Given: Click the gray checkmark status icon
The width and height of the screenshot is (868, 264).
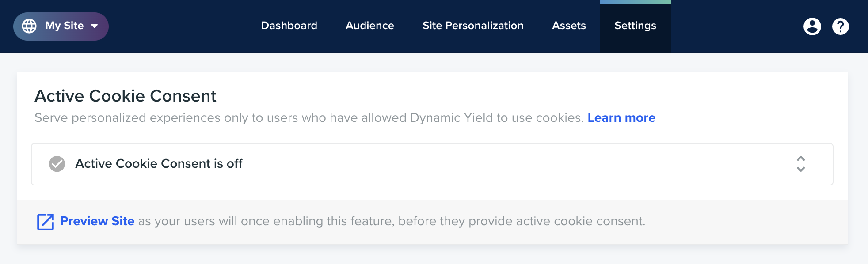Looking at the screenshot, I should pos(57,164).
